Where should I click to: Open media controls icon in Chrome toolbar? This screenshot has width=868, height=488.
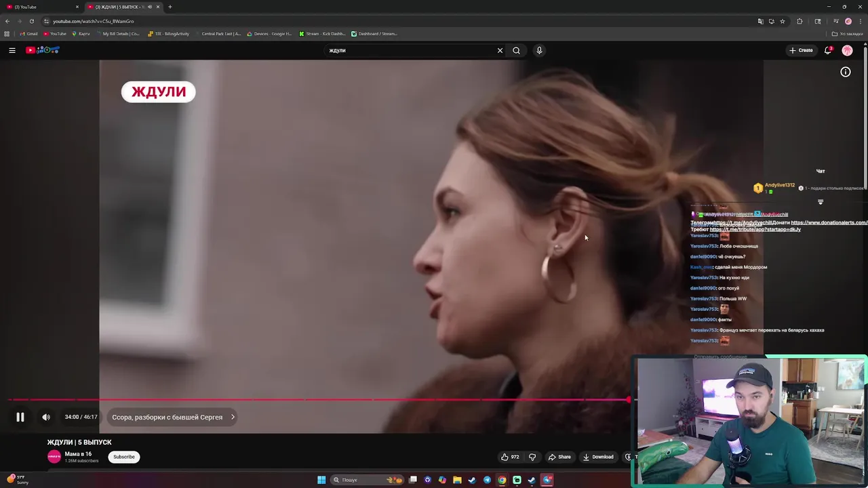pos(836,21)
